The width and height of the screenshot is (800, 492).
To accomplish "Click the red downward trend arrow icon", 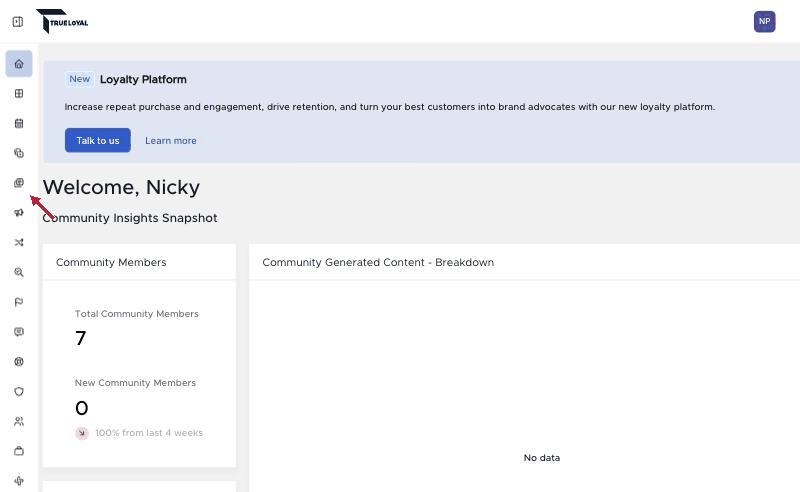I will (82, 433).
